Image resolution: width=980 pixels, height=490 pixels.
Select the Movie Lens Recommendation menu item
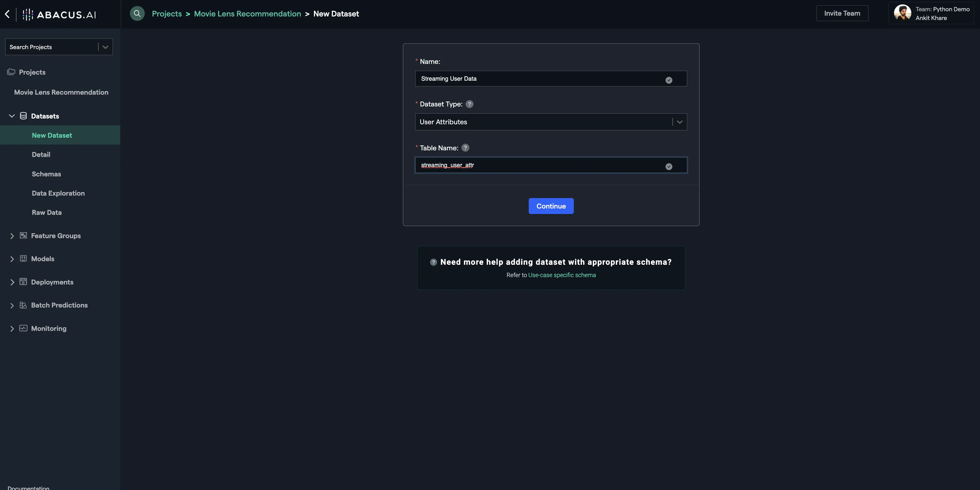coord(61,92)
